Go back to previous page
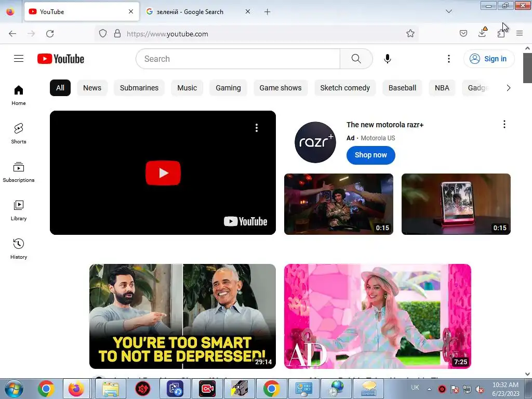Image resolution: width=532 pixels, height=399 pixels. pyautogui.click(x=12, y=34)
